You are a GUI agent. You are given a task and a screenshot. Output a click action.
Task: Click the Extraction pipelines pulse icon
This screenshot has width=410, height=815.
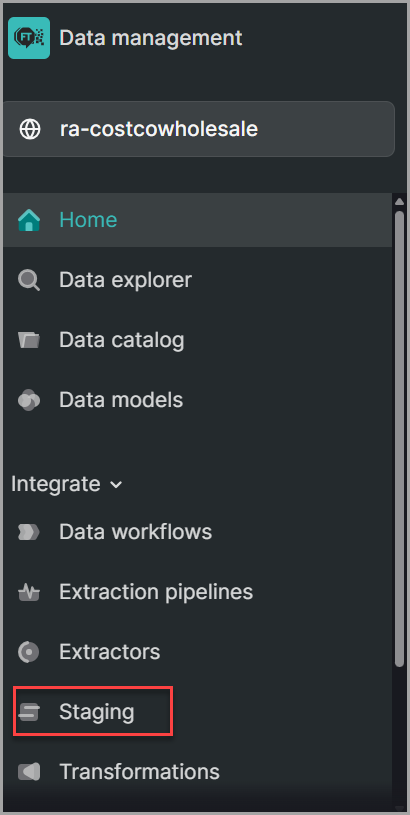29,592
